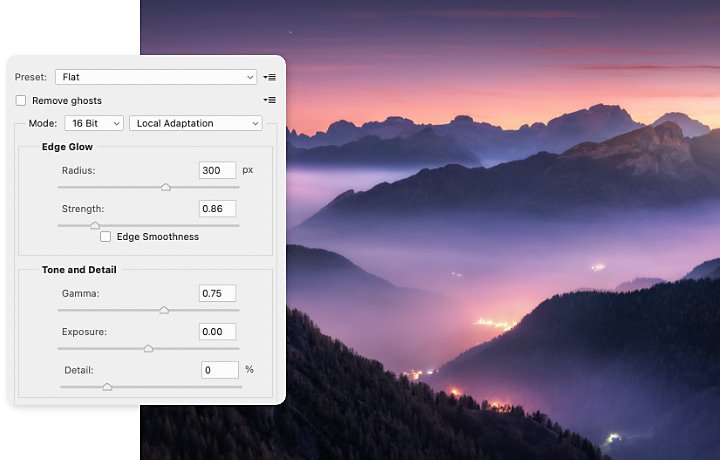Image resolution: width=720 pixels, height=460 pixels.
Task: Open the Local Adaptation method dropdown
Action: (196, 123)
